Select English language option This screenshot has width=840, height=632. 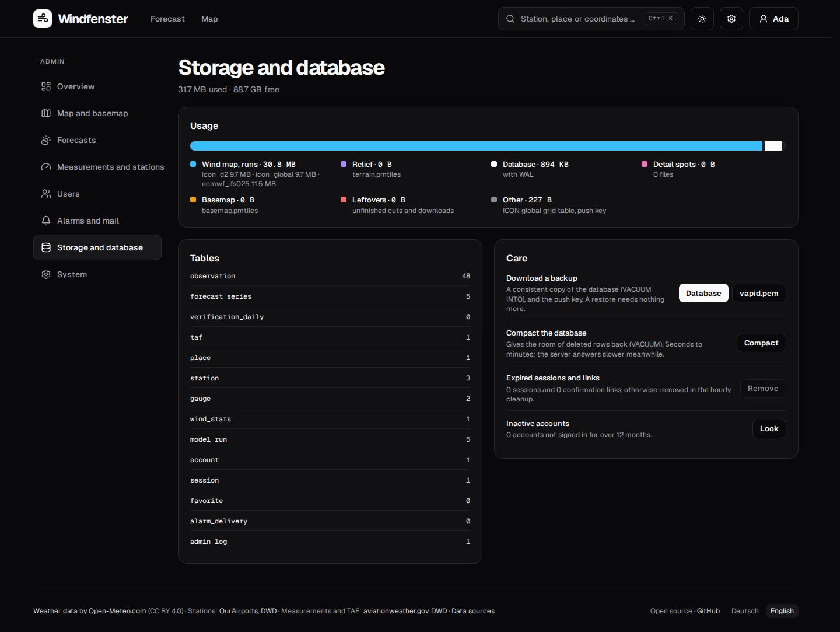[x=782, y=611]
